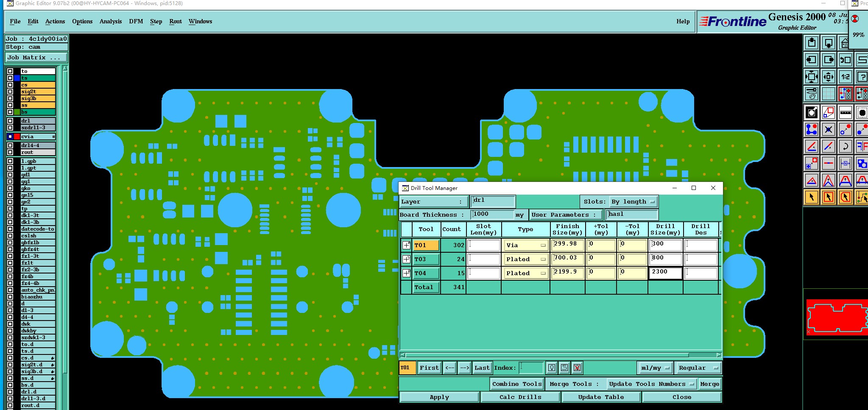Screen dimensions: 868x410
Task: Click the Update Table button
Action: pyautogui.click(x=601, y=397)
